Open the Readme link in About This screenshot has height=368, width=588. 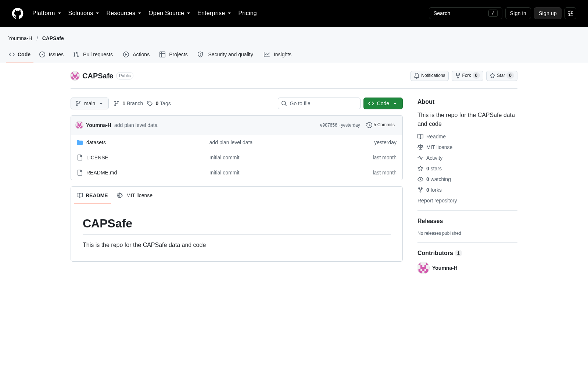point(431,137)
